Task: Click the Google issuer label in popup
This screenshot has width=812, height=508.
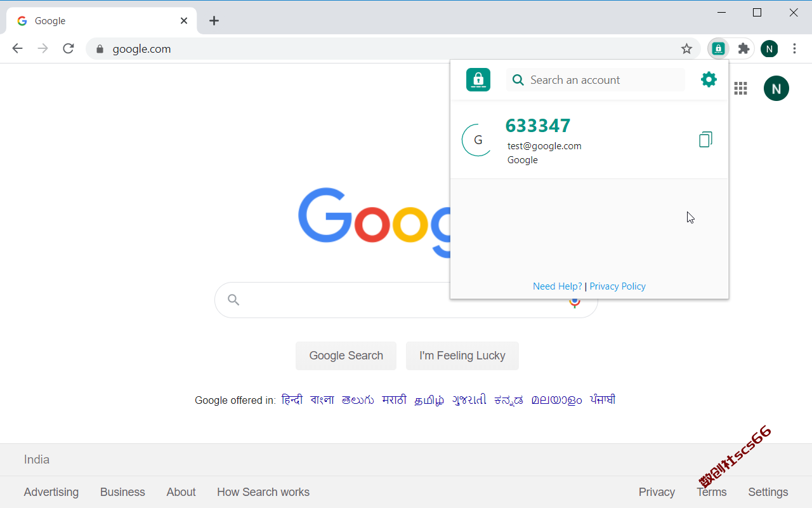Action: 523,160
